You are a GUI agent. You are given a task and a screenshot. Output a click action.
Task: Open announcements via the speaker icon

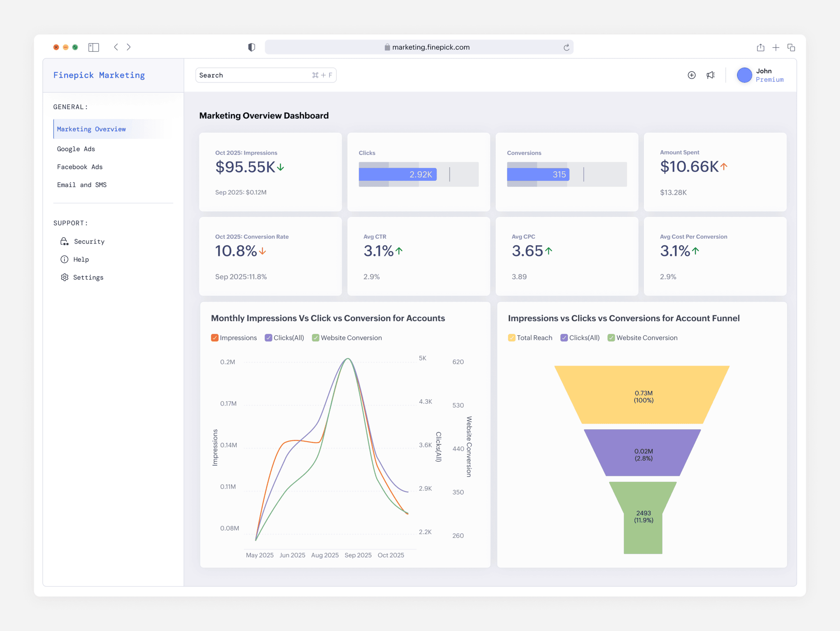[x=711, y=75]
